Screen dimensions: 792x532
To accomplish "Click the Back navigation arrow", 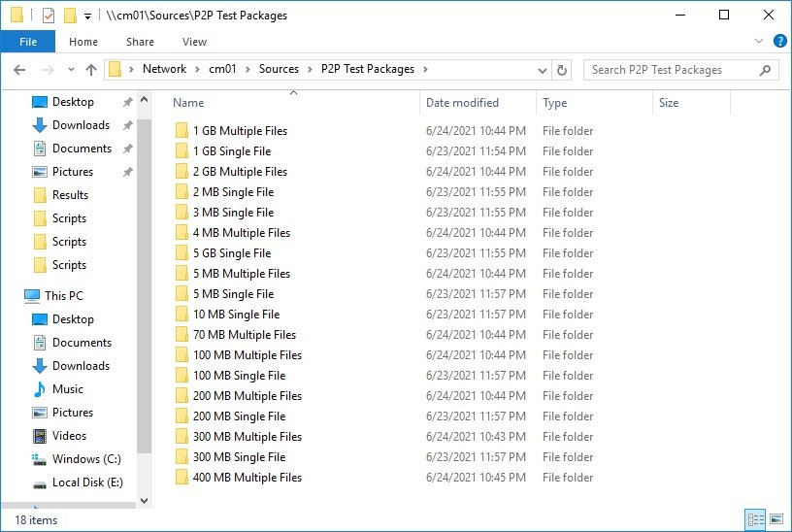I will [19, 70].
